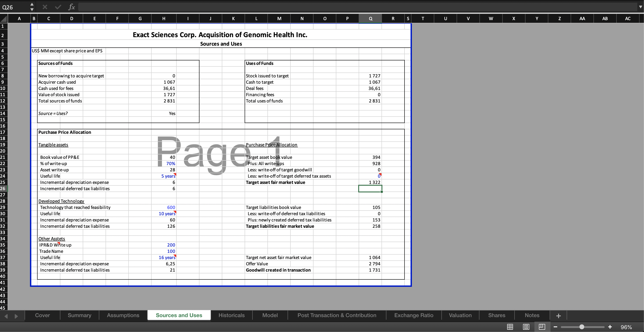Image resolution: width=644 pixels, height=332 pixels.
Task: Click the 70% write-up cell
Action: [x=164, y=164]
